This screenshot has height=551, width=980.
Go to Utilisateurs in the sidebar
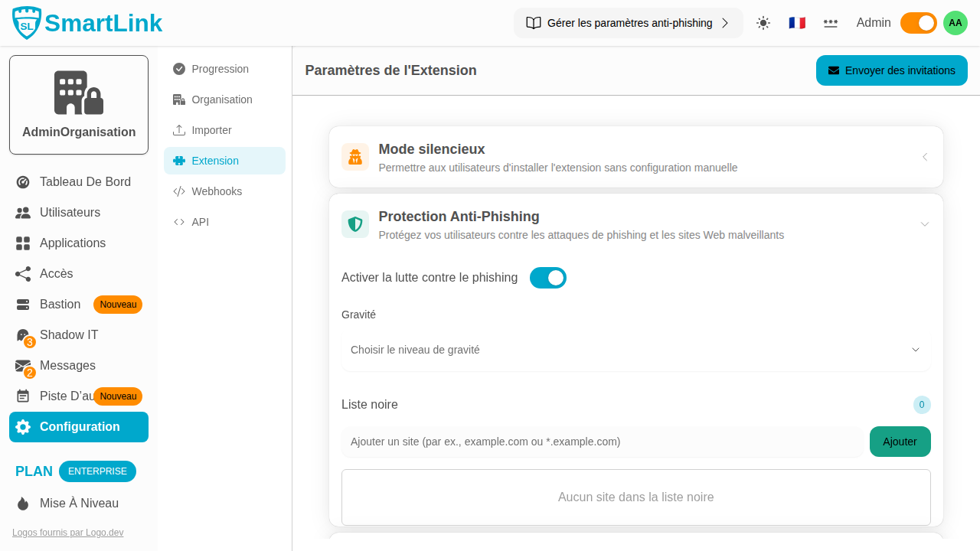pyautogui.click(x=70, y=213)
